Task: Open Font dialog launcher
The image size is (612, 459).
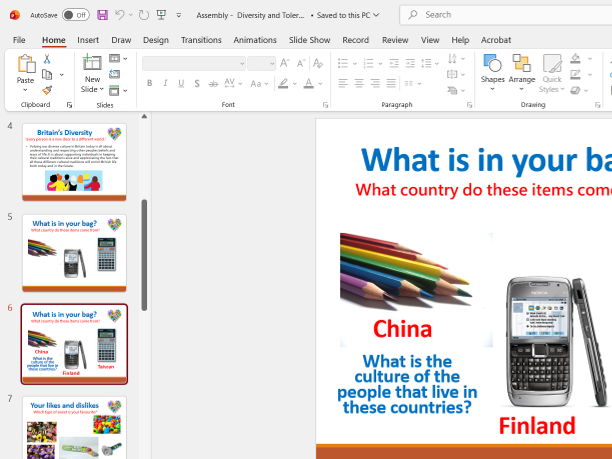Action: 325,105
